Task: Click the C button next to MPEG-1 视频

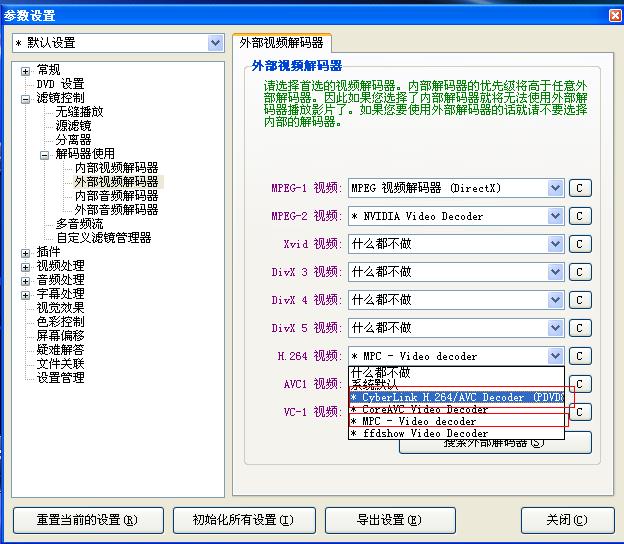Action: [580, 188]
